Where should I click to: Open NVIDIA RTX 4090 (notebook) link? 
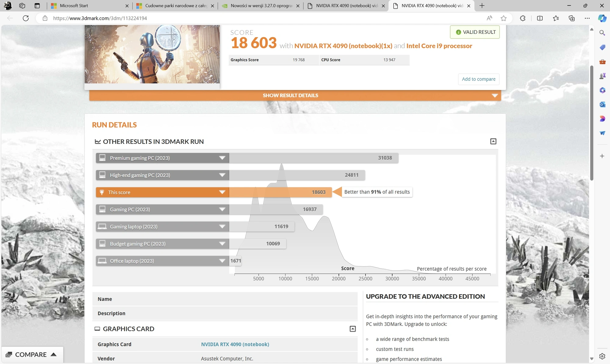(235, 344)
